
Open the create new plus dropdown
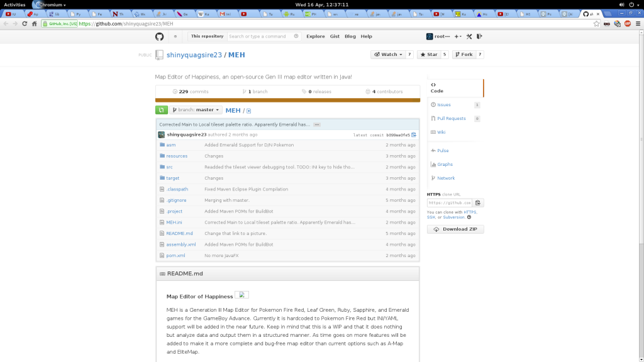pyautogui.click(x=458, y=36)
